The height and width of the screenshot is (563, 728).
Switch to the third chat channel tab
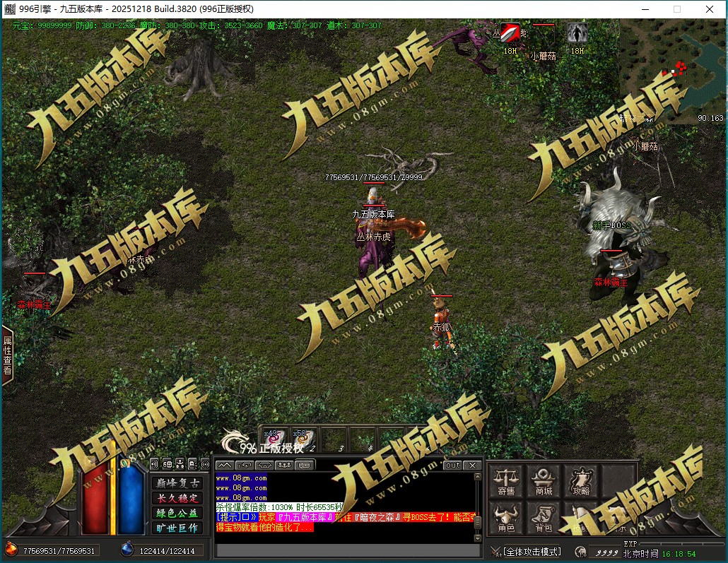coord(264,465)
